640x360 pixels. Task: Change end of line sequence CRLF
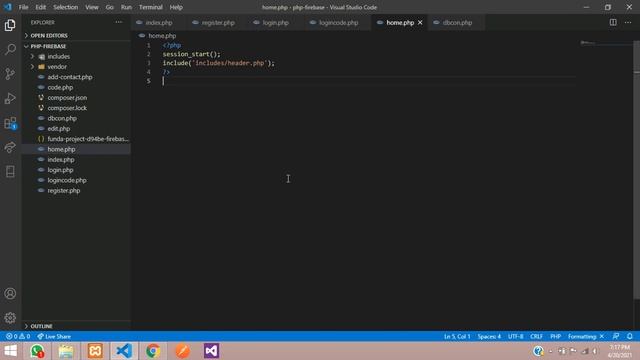pos(536,336)
